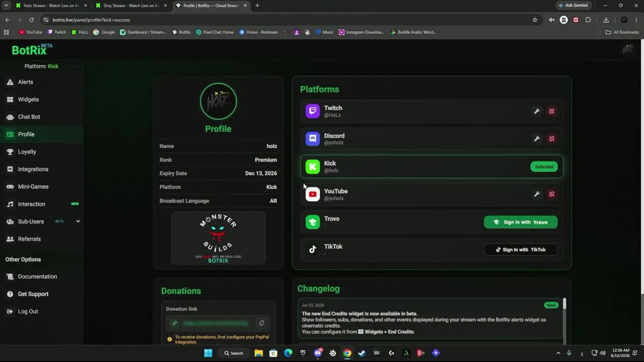Screen dimensions: 644x362
Task: Open a new browser tab
Action: click(x=257, y=6)
